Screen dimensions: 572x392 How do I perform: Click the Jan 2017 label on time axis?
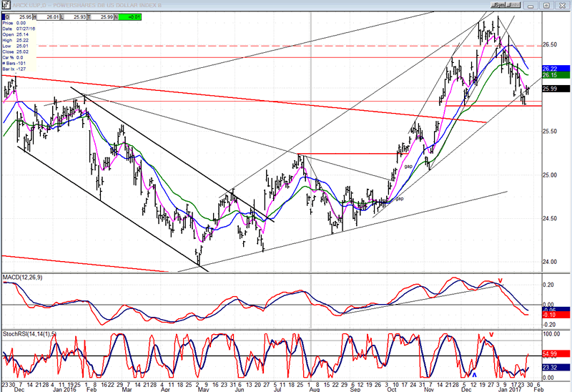[508, 389]
